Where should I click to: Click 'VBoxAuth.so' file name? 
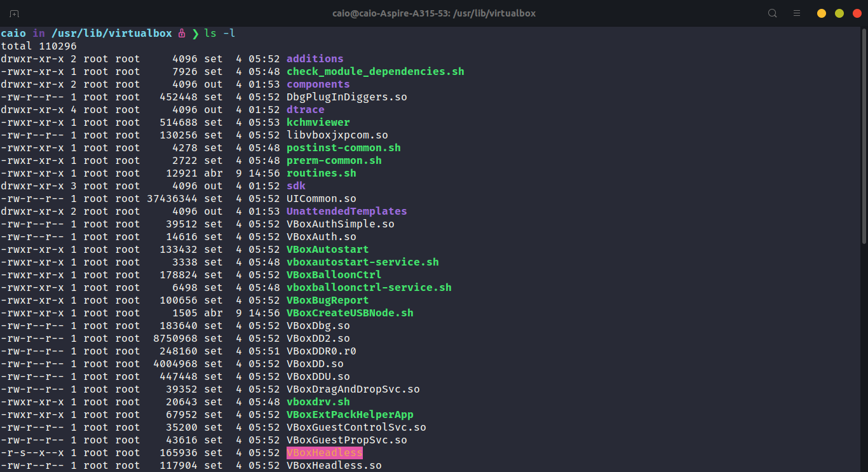[322, 236]
